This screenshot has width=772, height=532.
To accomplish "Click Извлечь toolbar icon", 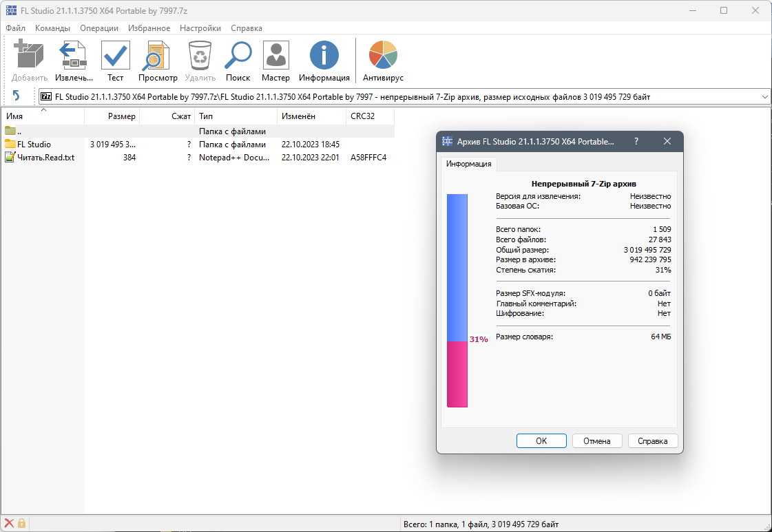I will click(x=74, y=54).
